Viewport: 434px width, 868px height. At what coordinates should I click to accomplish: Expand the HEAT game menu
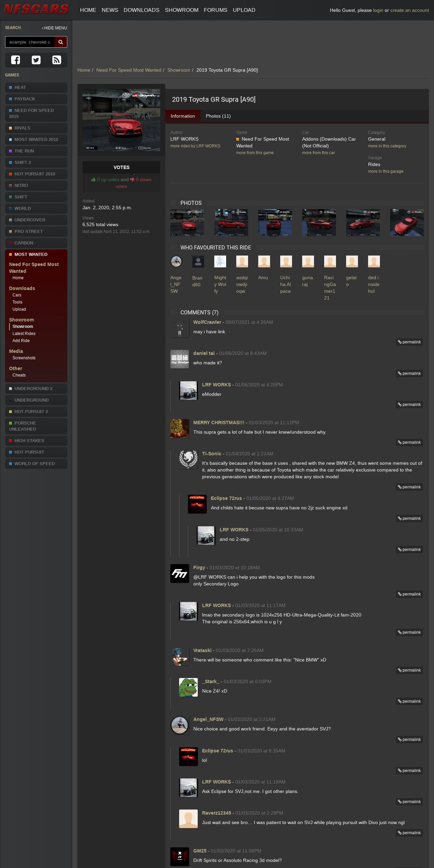[x=36, y=88]
